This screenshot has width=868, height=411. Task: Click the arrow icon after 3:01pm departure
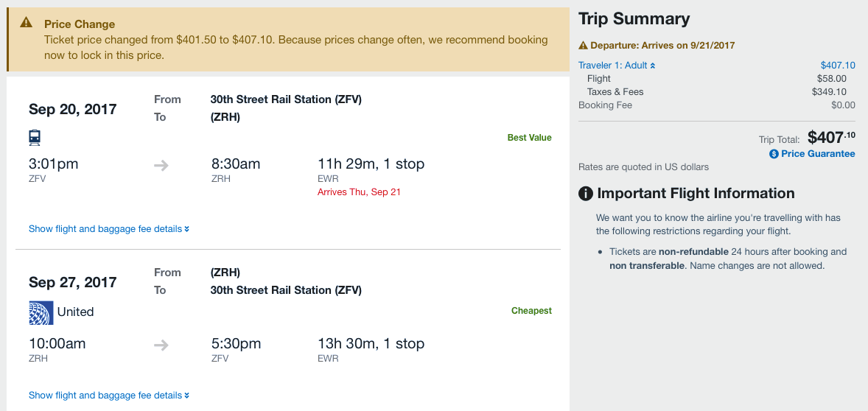161,165
